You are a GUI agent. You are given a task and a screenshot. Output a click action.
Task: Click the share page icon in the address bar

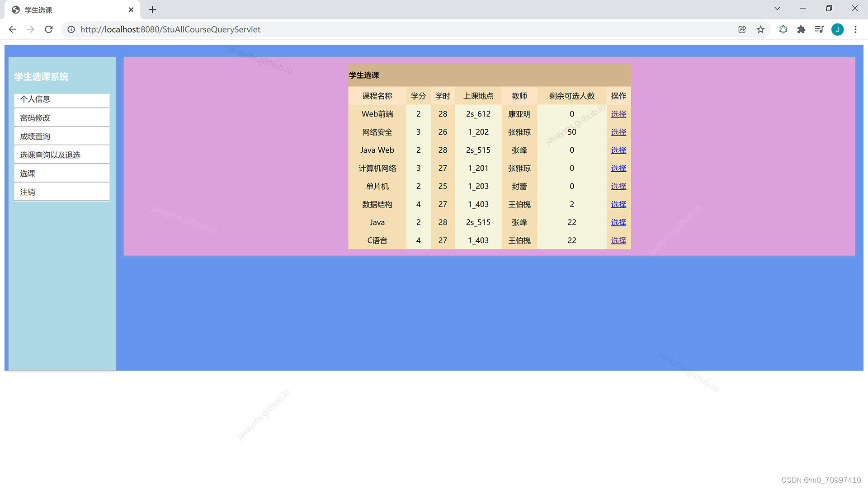742,29
